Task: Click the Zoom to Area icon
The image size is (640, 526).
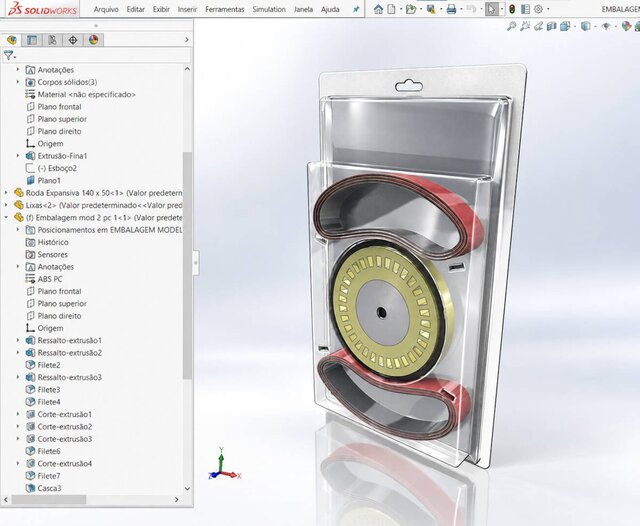Action: (525, 27)
